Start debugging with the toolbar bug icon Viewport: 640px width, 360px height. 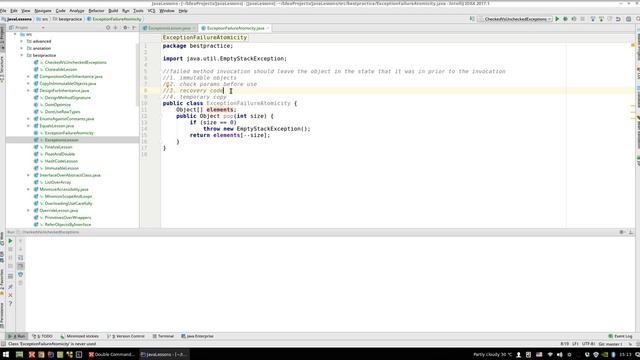coord(565,19)
